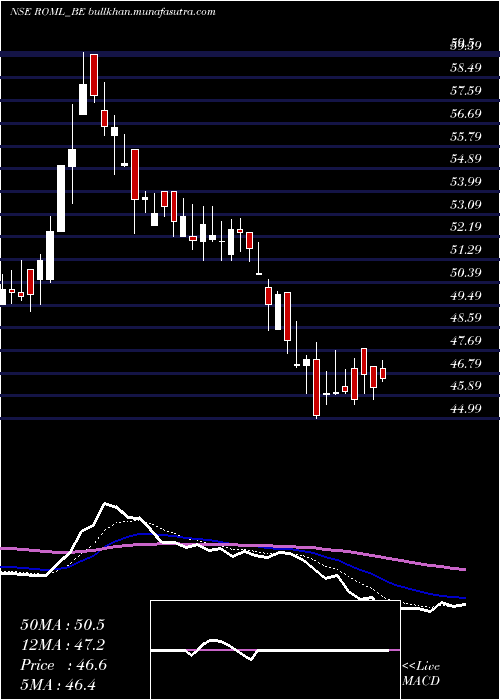Click the 50.39 price axis label

click(x=466, y=272)
